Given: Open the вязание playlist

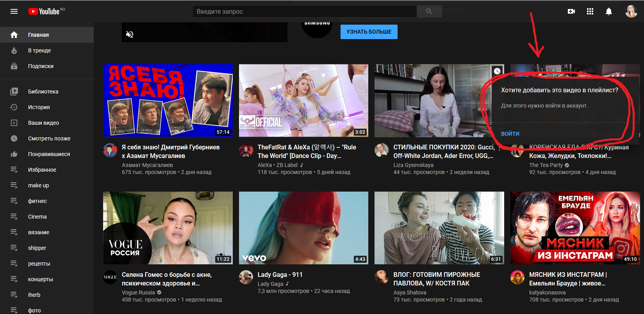Looking at the screenshot, I should [47, 232].
